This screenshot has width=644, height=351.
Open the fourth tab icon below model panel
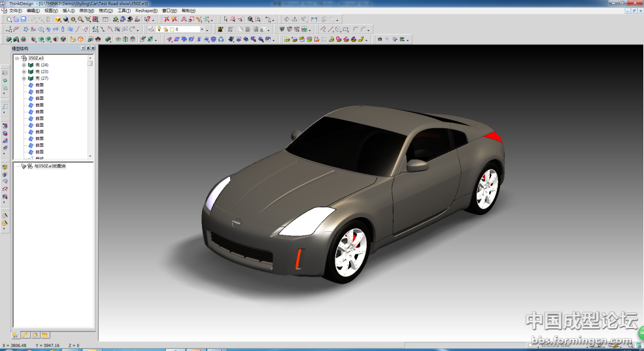(44, 335)
